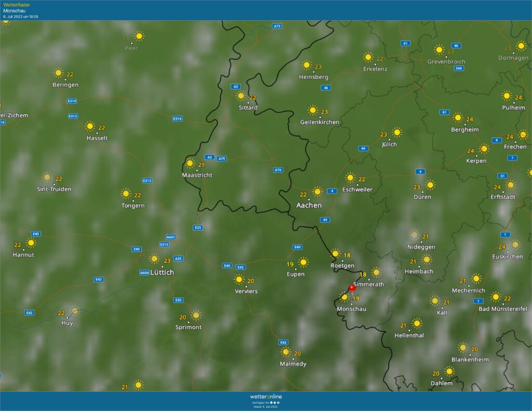Select the sun icon above Hasselt
The height and width of the screenshot is (411, 532).
pos(90,127)
